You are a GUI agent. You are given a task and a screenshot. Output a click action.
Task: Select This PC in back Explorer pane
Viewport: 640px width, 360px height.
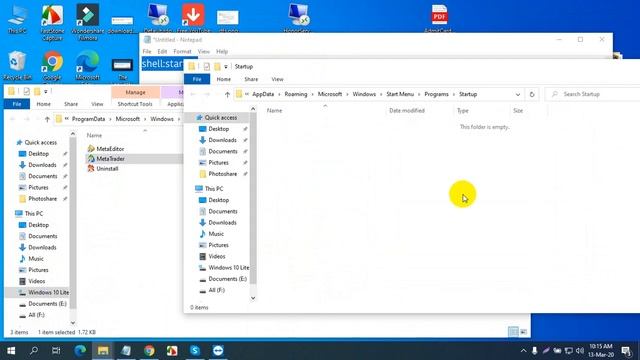(33, 213)
